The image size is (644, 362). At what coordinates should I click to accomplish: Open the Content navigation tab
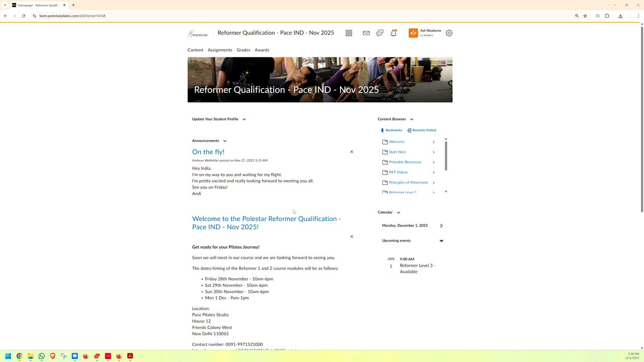click(x=195, y=50)
